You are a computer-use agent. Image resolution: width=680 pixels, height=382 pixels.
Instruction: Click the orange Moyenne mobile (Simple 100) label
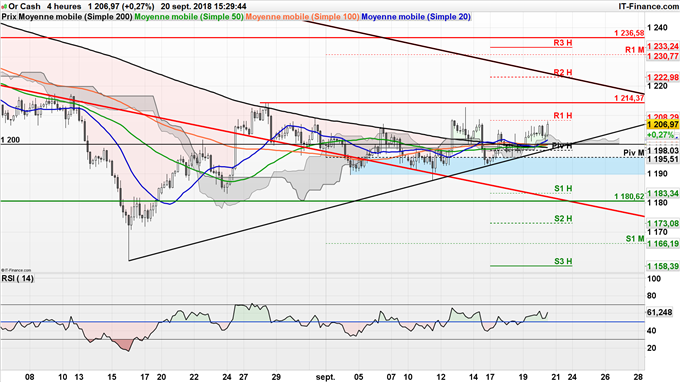point(302,17)
